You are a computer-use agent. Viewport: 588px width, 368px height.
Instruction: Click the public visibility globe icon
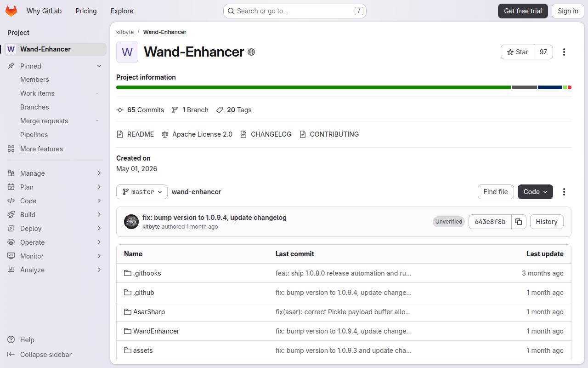[251, 52]
